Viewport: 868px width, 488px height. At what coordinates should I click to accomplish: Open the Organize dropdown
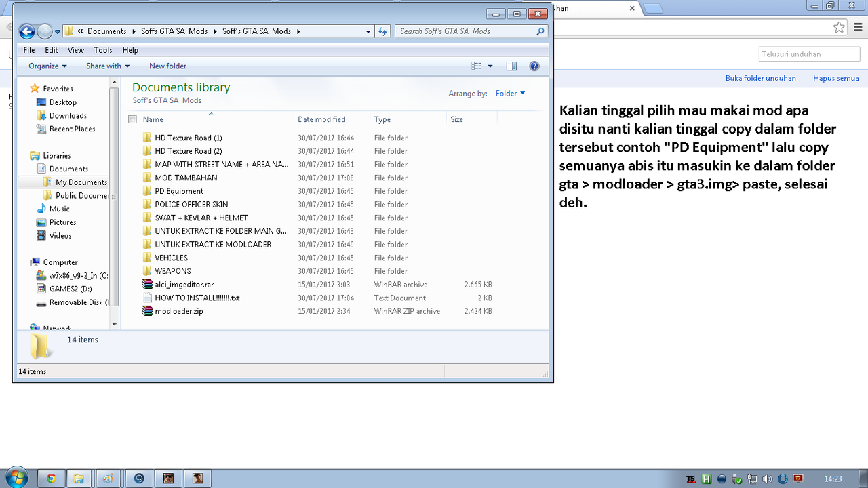(x=47, y=66)
